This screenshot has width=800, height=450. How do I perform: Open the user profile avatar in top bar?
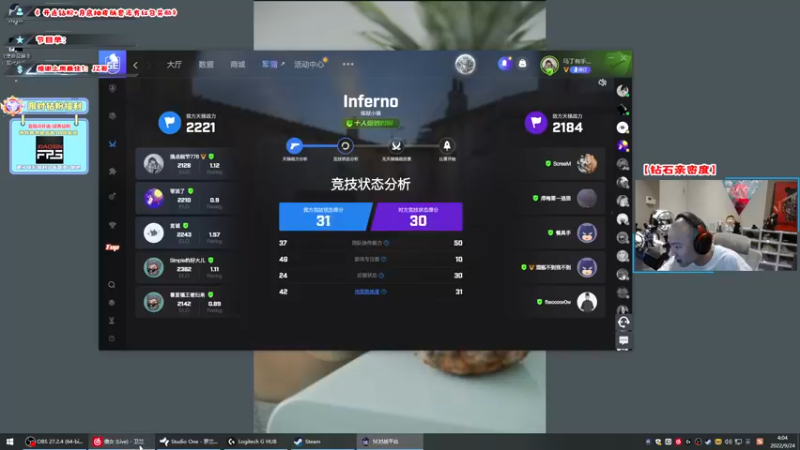click(x=549, y=65)
